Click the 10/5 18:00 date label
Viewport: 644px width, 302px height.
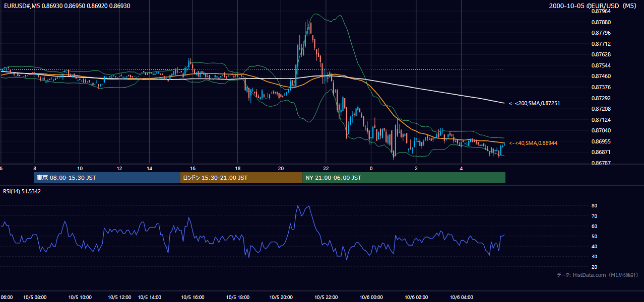tap(238, 297)
